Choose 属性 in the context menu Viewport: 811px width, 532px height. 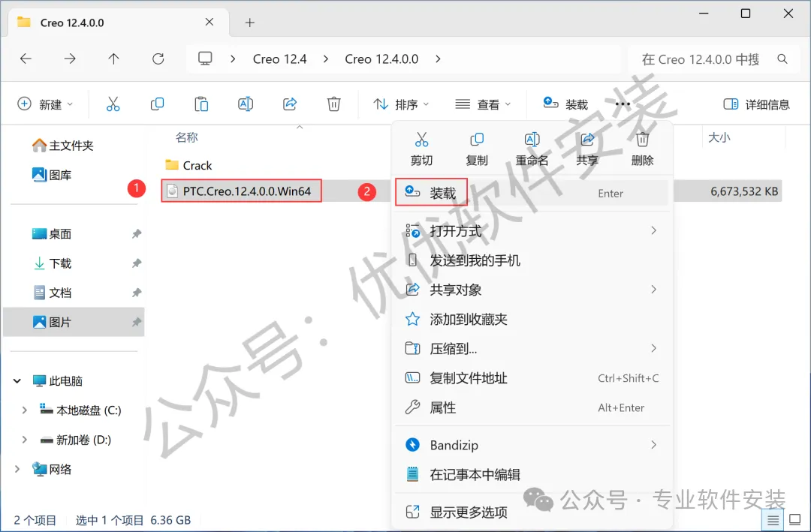pyautogui.click(x=532, y=407)
